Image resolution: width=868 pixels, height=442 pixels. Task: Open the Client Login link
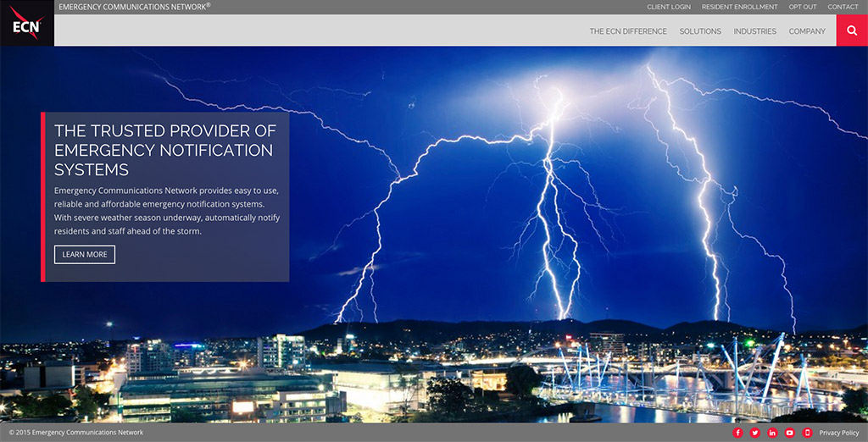(x=669, y=7)
